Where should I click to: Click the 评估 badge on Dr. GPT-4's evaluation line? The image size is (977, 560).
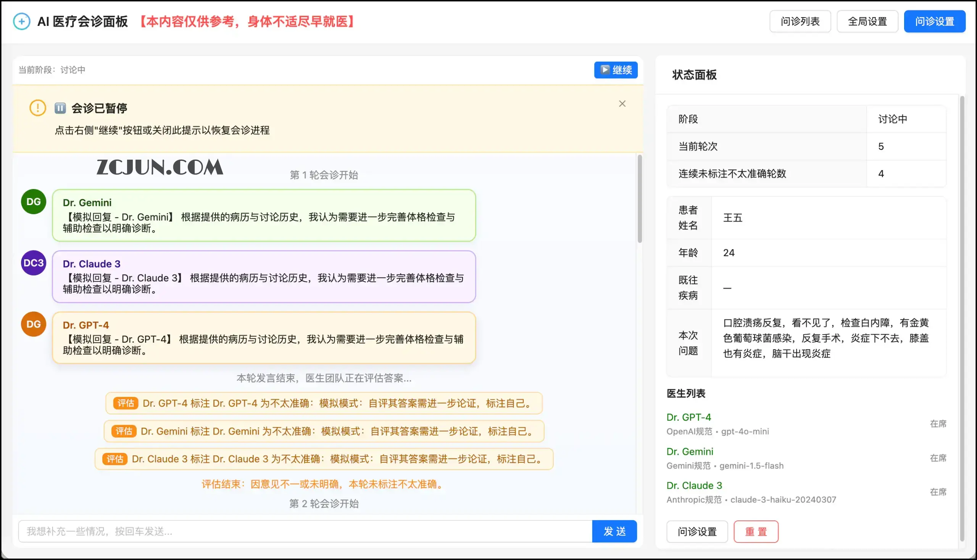126,403
